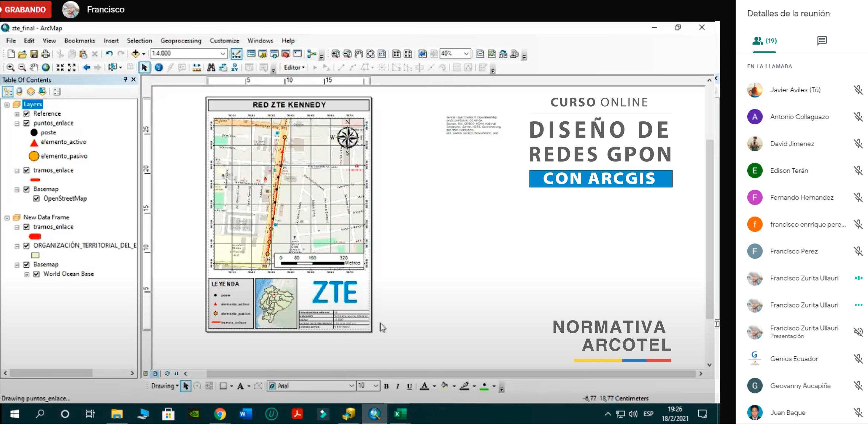Open the Arial font dropdown

351,386
